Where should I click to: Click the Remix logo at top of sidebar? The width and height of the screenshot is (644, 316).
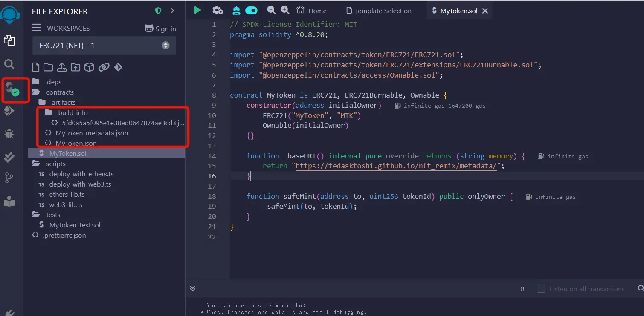(9, 14)
